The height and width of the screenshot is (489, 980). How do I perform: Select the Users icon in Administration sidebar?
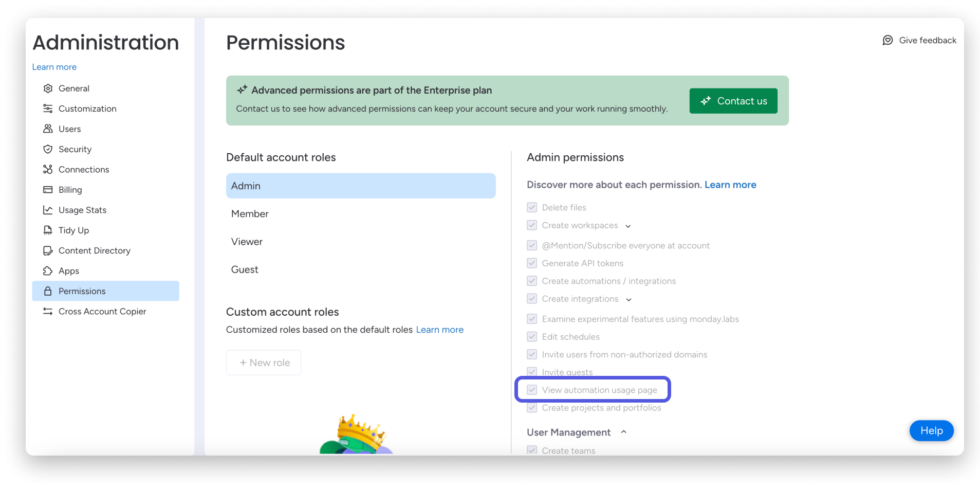click(x=48, y=129)
